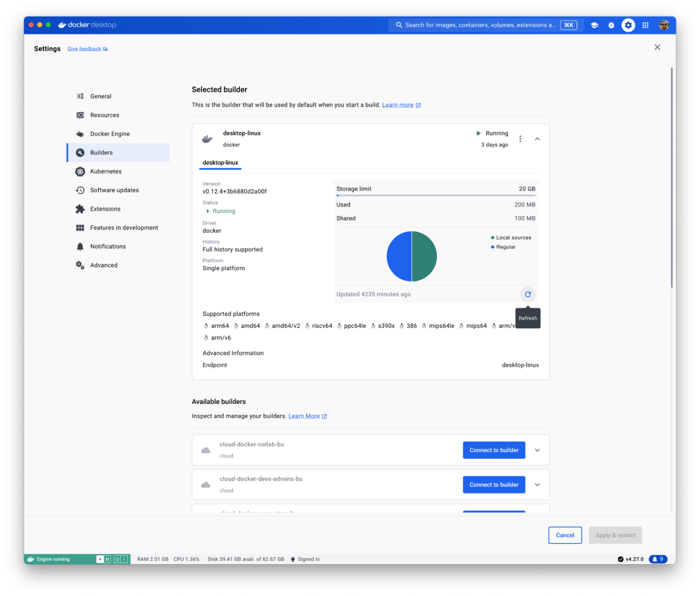Open the three-dot menu on desktop-linux builder
Viewport: 700px width, 596px height.
point(520,139)
